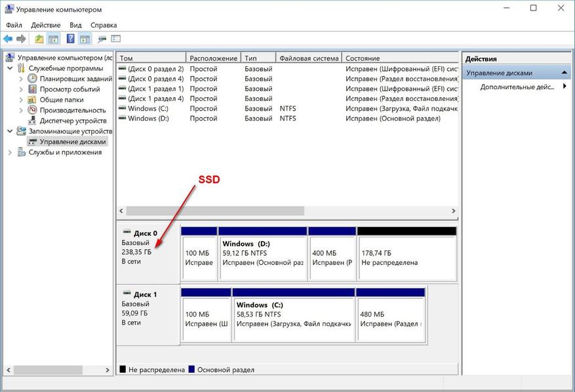This screenshot has width=575, height=392.
Task: Open Task Scheduler (Планировщик заданий) in tree
Action: coord(75,79)
